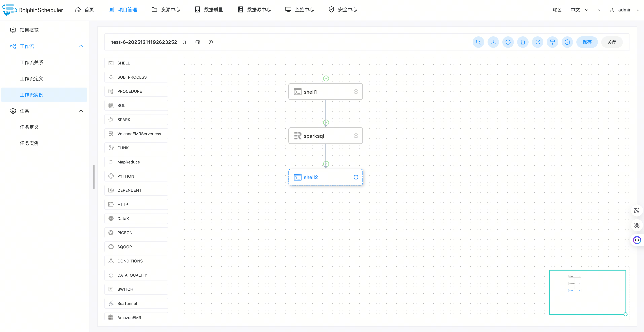Click the refresh DAG status icon
The image size is (644, 332).
[x=508, y=42]
